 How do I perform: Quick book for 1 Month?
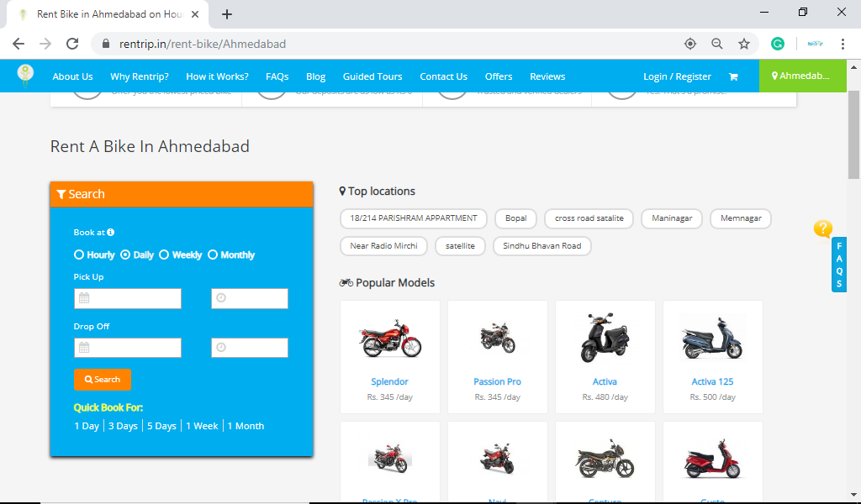point(246,426)
